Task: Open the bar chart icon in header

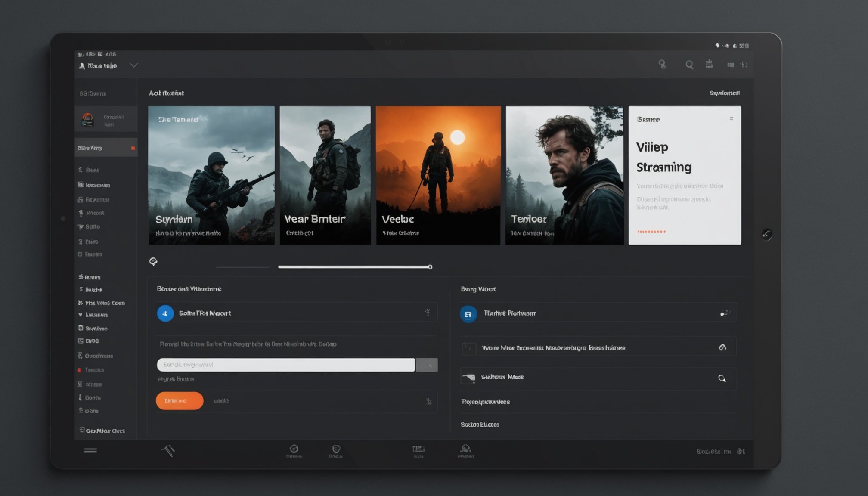Action: point(731,65)
